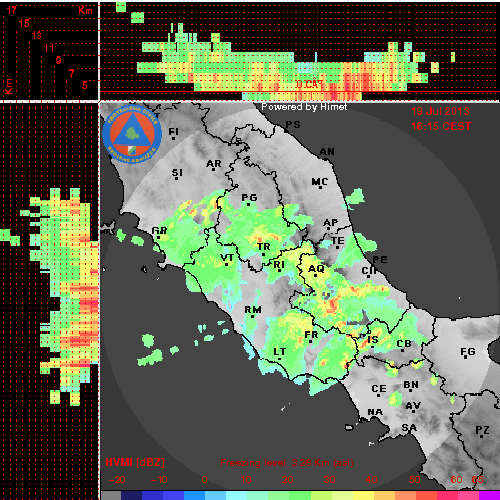
Task: Select the -10 value on the dBZ scale
Action: click(159, 480)
